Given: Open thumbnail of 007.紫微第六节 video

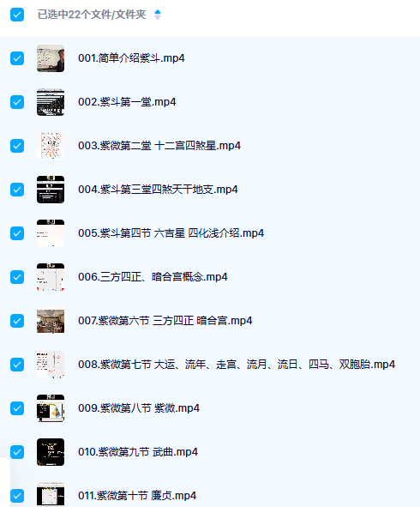Looking at the screenshot, I should coord(51,321).
